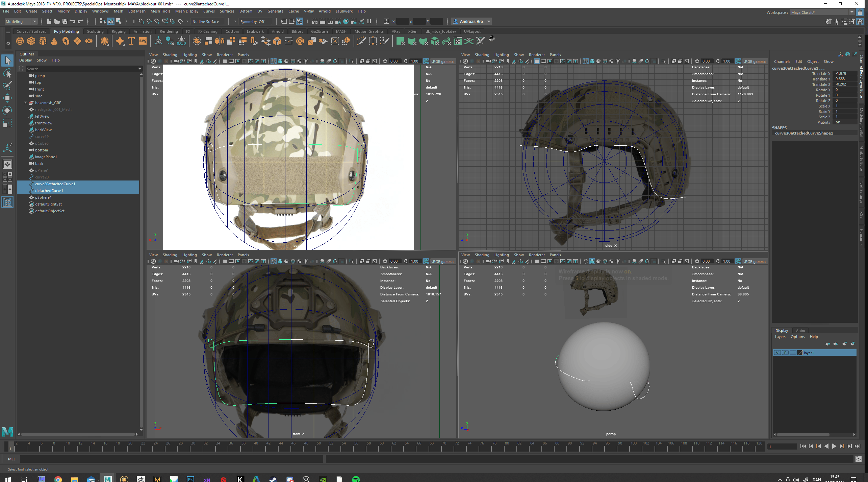Click the SVG import shelf icon
The width and height of the screenshot is (868, 482).
click(143, 41)
